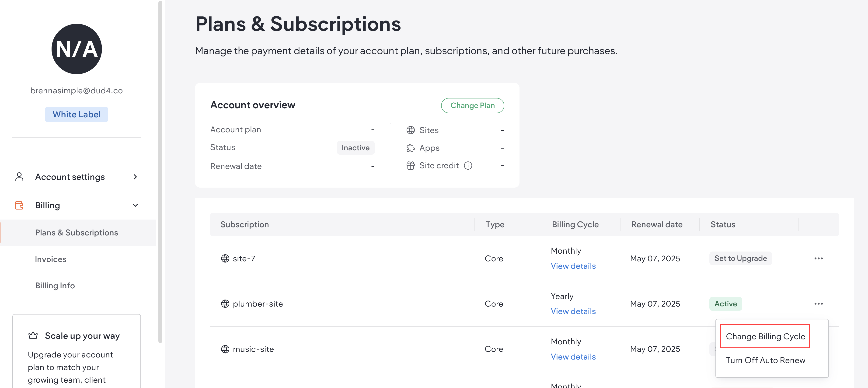Open the Invoices page in sidebar
Viewport: 868px width, 388px height.
[51, 259]
